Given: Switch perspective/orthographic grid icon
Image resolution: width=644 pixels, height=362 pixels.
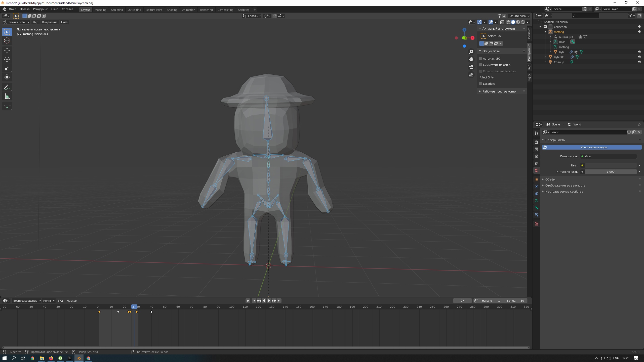Looking at the screenshot, I should [x=471, y=75].
